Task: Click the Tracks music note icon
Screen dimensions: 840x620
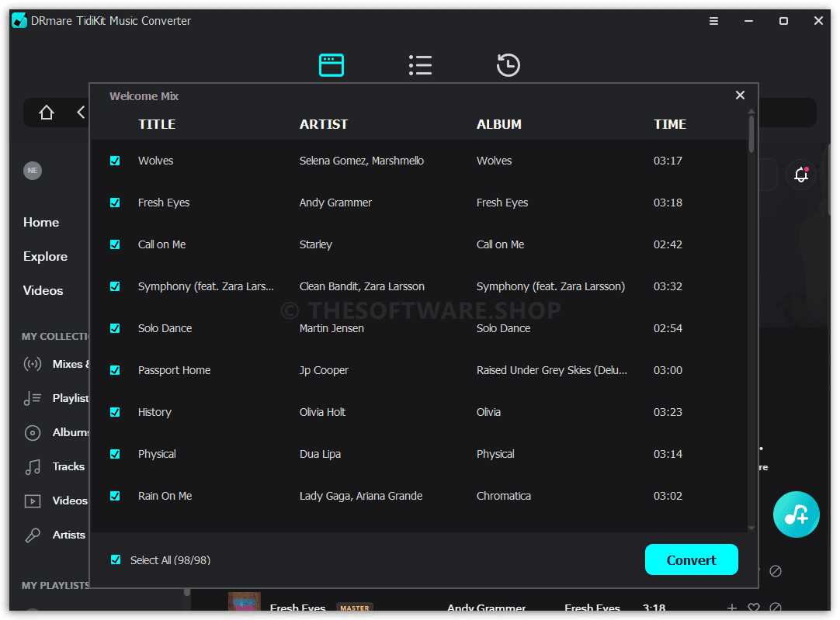Action: point(33,467)
